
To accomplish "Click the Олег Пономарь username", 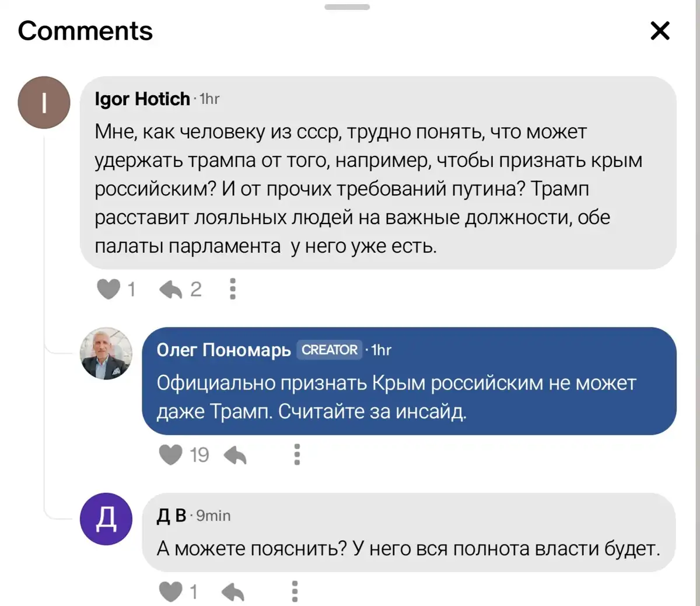I will tap(223, 350).
